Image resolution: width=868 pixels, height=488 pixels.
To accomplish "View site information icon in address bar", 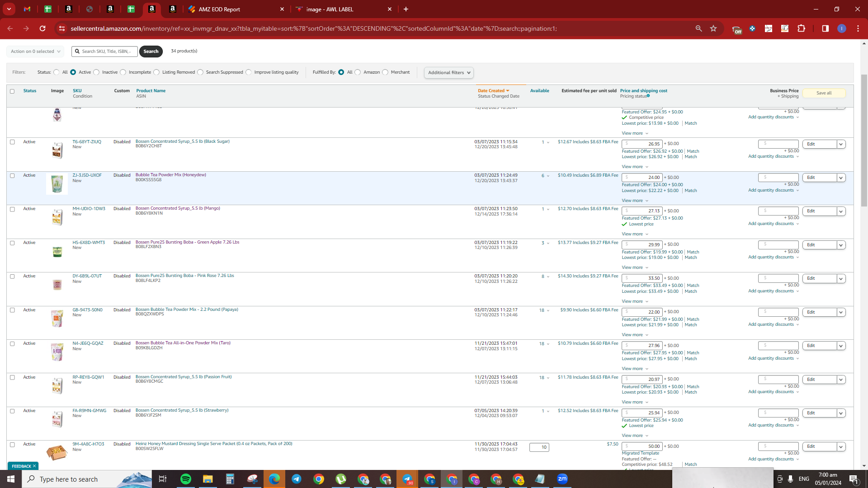I will (62, 28).
